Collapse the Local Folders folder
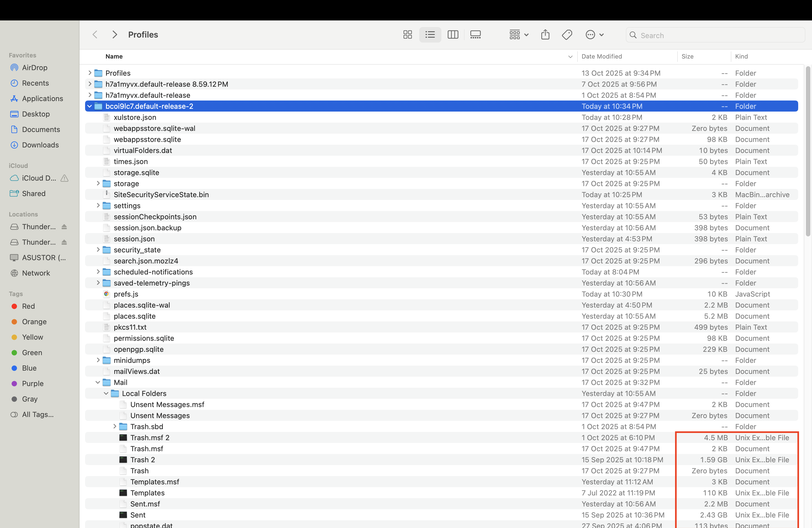 [x=106, y=393]
